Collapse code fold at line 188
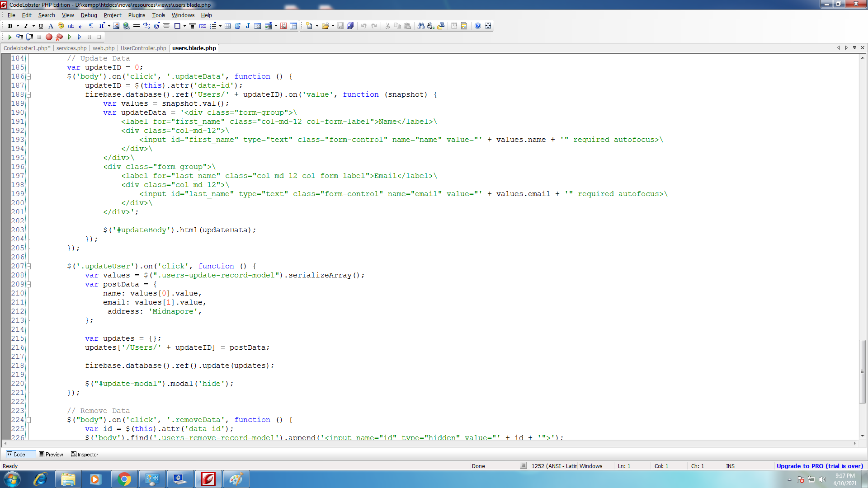Screen dimensions: 868x488 click(28, 94)
